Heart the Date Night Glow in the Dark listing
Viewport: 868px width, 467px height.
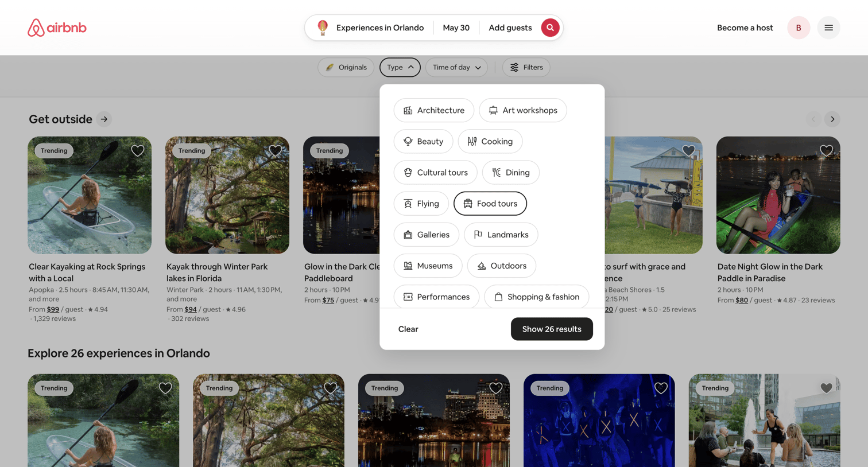pyautogui.click(x=826, y=151)
